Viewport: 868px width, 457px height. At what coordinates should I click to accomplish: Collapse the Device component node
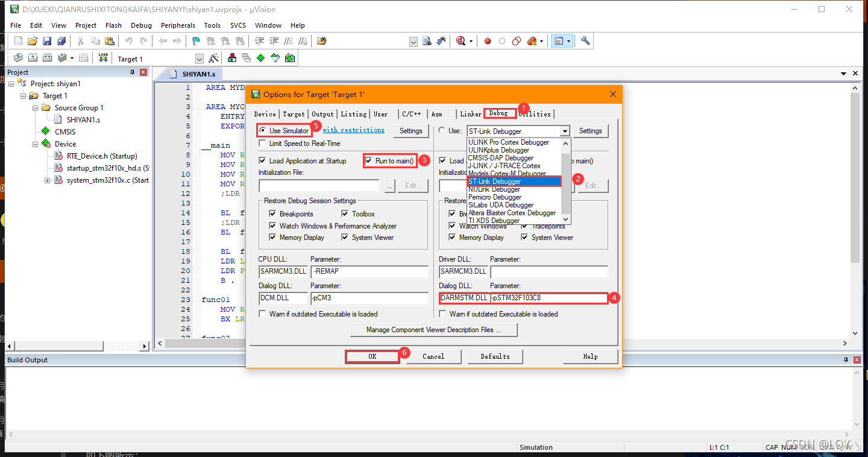coord(36,144)
